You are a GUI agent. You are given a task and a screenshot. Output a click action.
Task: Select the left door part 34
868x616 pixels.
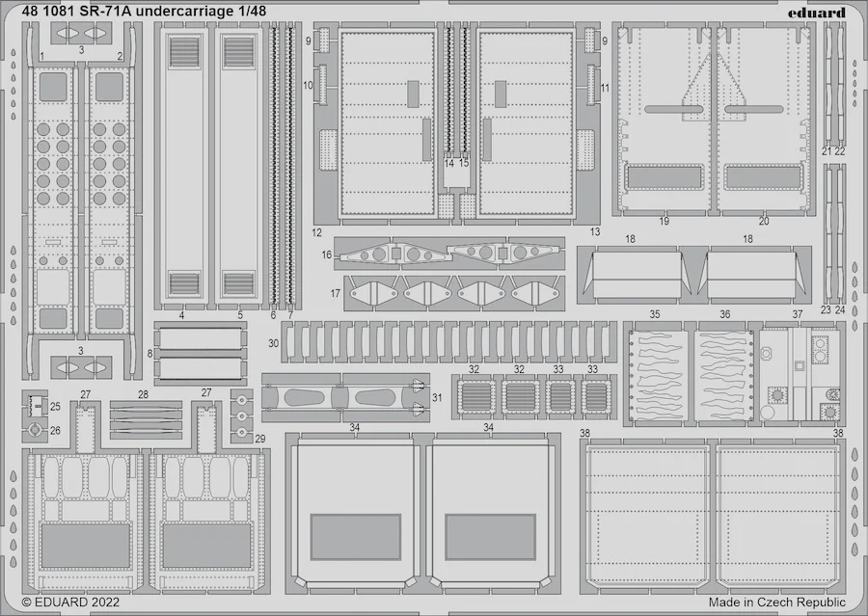(x=354, y=515)
